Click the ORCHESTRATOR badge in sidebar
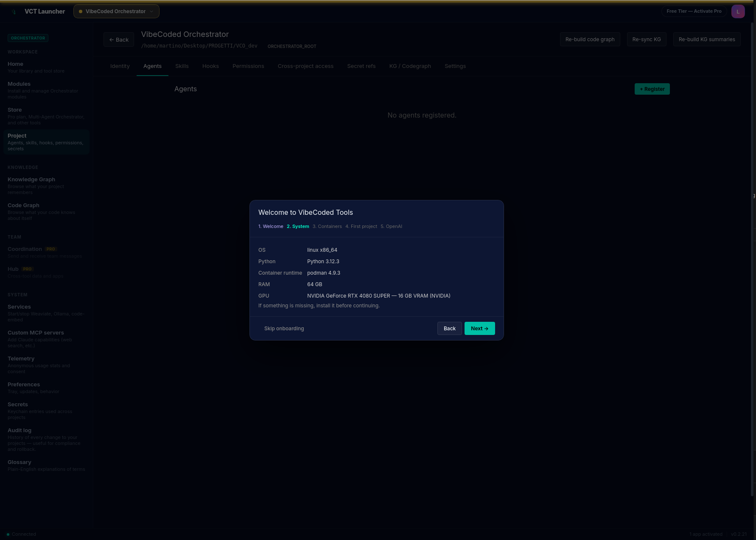 (x=28, y=38)
